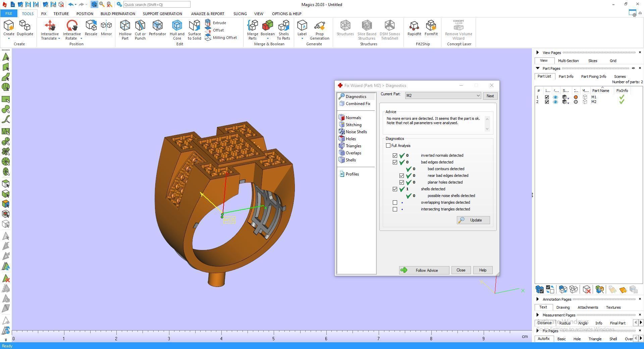The height and width of the screenshot is (349, 644).
Task: Expand the View Pages panel
Action: [538, 52]
